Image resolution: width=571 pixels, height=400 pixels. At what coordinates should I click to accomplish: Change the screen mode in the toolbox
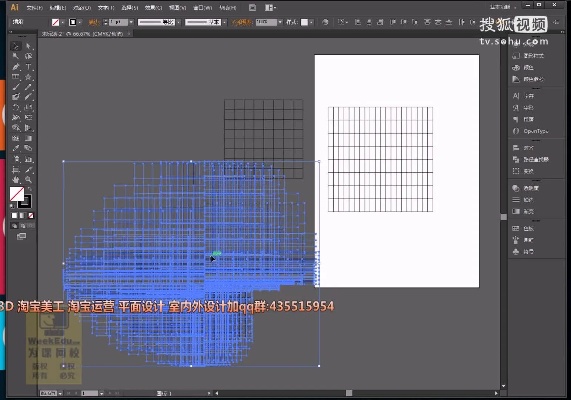(x=21, y=236)
